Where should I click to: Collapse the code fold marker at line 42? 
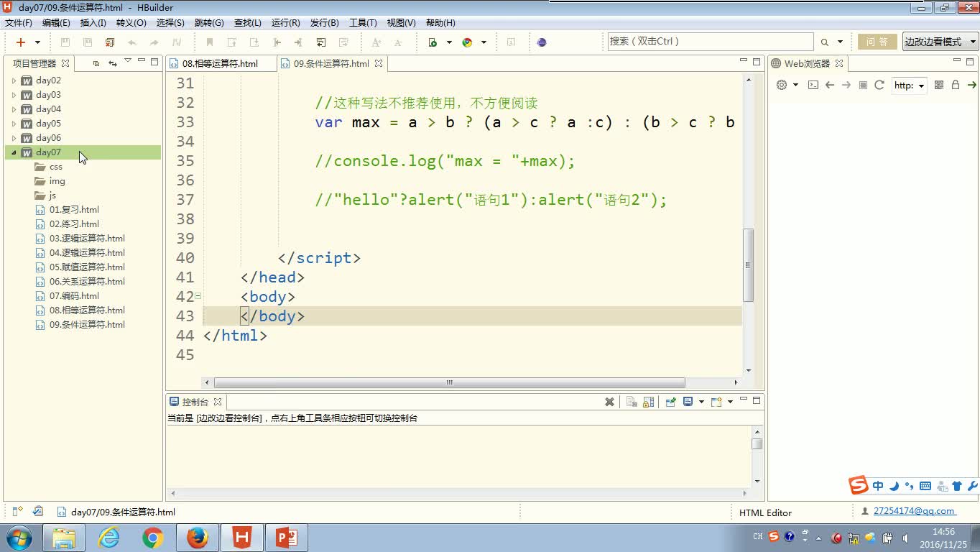pyautogui.click(x=198, y=296)
